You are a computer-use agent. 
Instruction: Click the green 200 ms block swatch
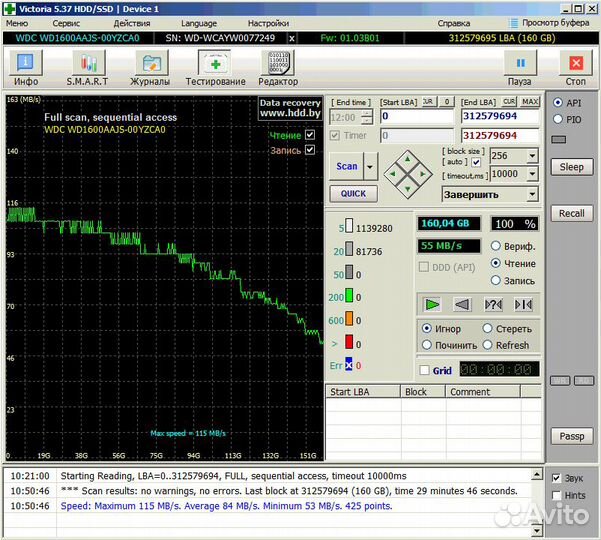tap(350, 297)
